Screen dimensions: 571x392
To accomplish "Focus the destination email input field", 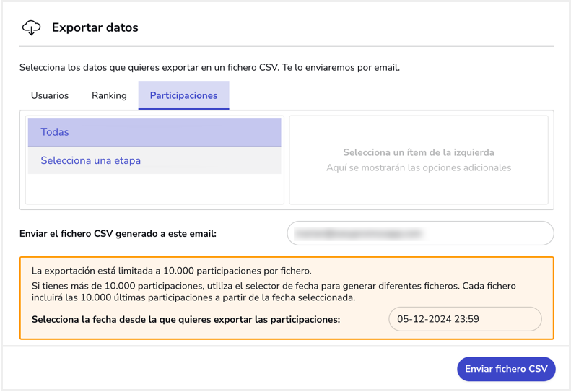I will point(421,233).
